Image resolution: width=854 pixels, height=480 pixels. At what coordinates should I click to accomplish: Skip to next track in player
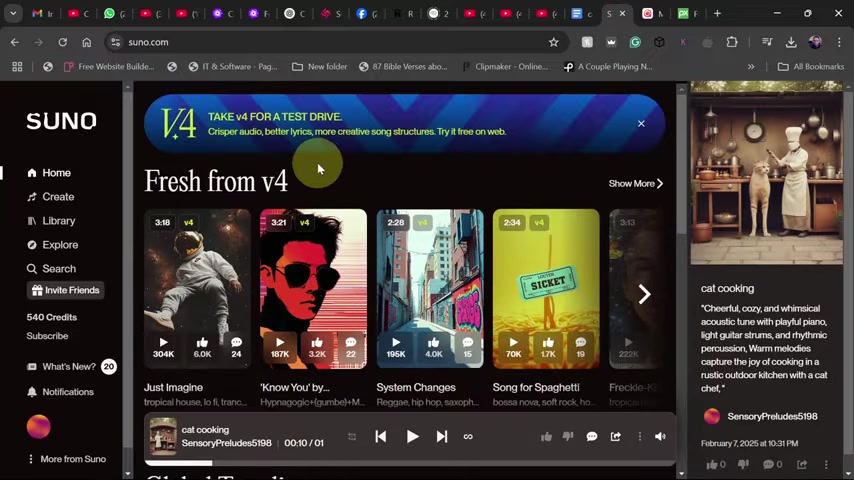(442, 436)
